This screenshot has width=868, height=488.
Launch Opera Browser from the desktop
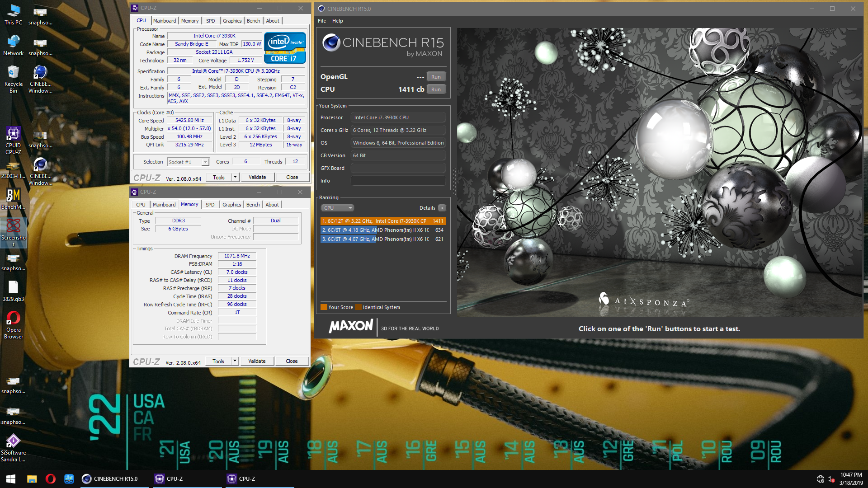[13, 325]
